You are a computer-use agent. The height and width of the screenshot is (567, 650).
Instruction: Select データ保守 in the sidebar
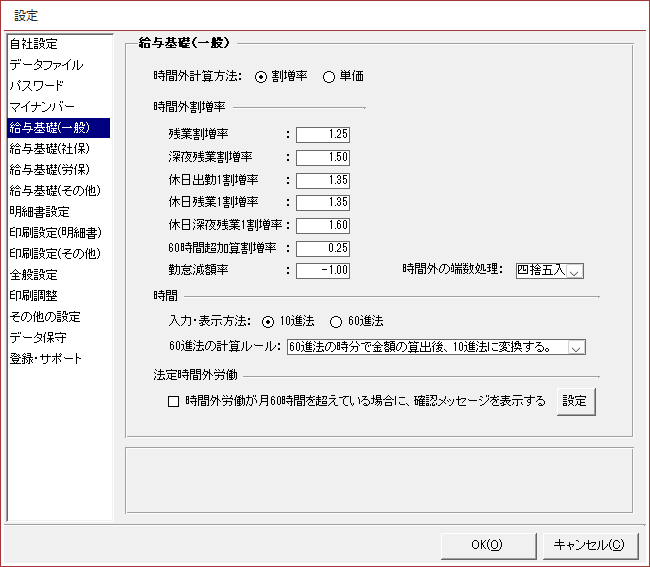[x=36, y=338]
